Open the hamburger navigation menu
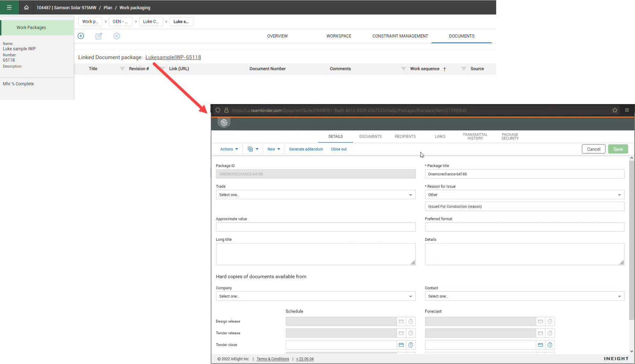Viewport: 635px width, 364px height. 9,7
